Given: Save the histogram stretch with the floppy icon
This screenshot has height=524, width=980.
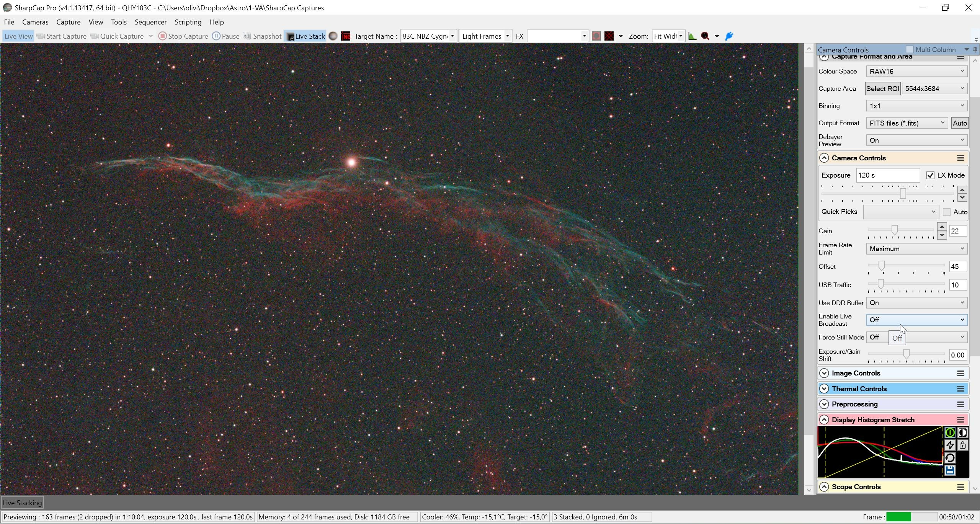Looking at the screenshot, I should pyautogui.click(x=950, y=470).
